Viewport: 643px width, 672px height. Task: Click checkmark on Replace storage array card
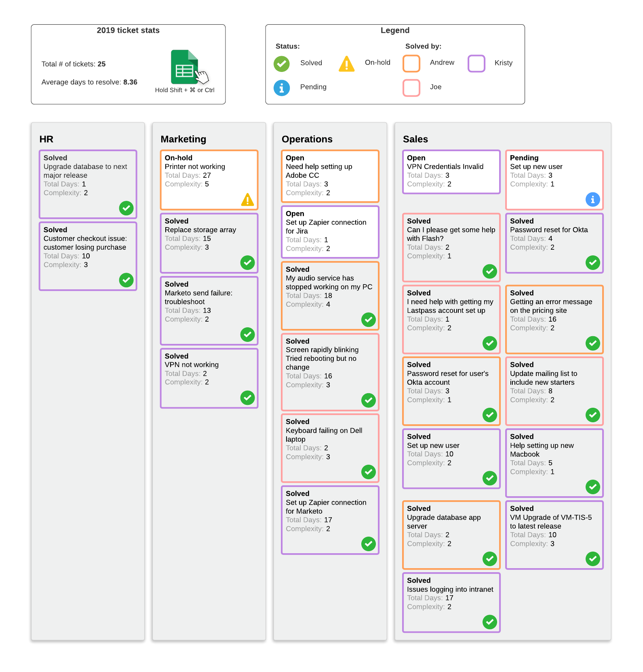click(x=247, y=263)
